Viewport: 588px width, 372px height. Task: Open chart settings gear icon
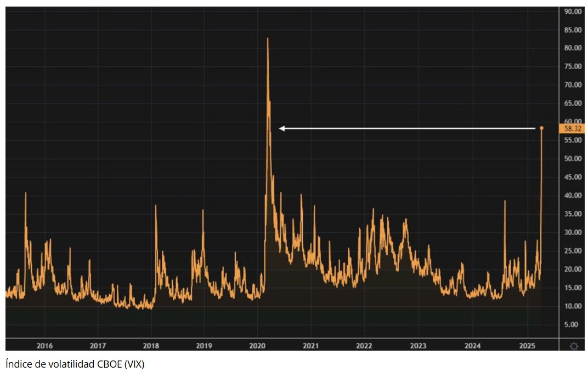click(x=573, y=346)
